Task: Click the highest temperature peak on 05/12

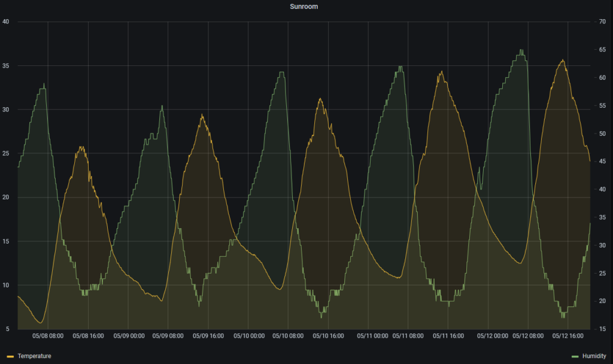Action: click(562, 60)
